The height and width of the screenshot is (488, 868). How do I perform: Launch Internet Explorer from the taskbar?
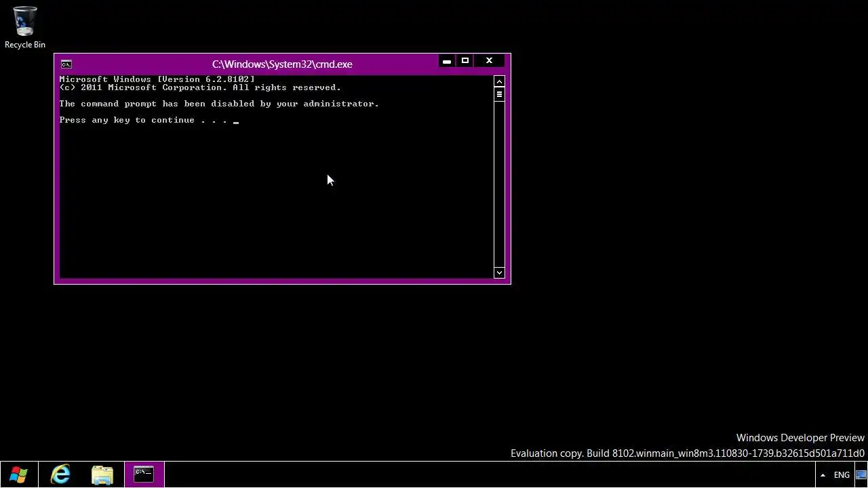(60, 474)
